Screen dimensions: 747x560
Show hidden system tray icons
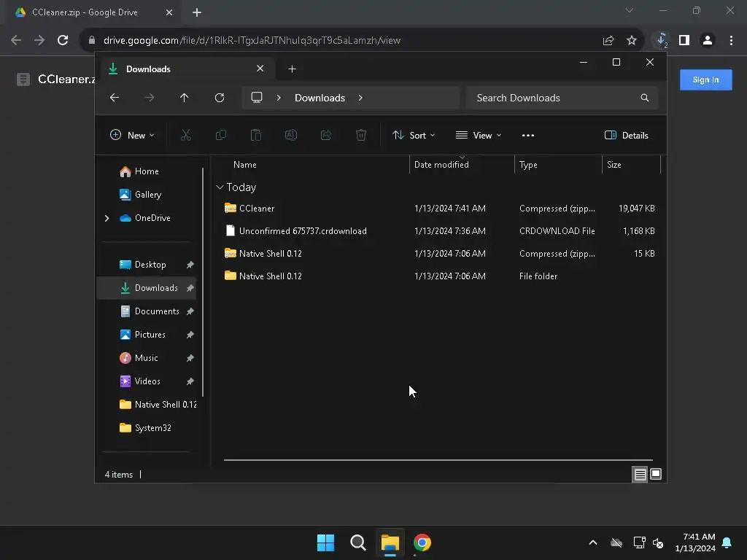click(x=593, y=542)
